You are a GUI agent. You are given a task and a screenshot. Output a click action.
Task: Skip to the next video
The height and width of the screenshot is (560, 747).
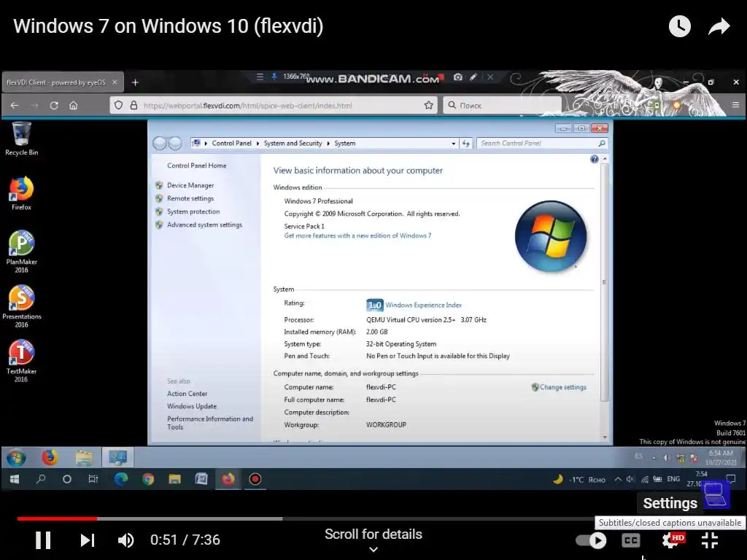(88, 540)
